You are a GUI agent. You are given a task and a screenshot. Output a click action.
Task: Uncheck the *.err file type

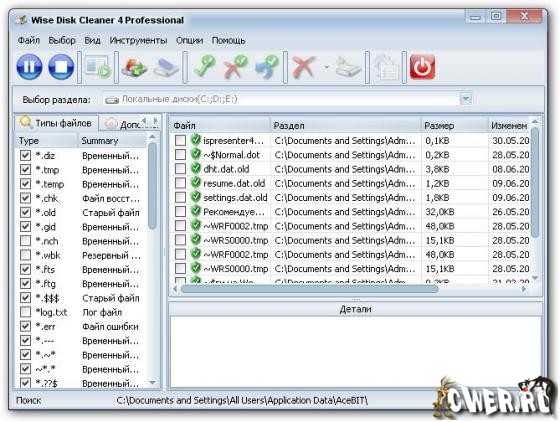[25, 326]
